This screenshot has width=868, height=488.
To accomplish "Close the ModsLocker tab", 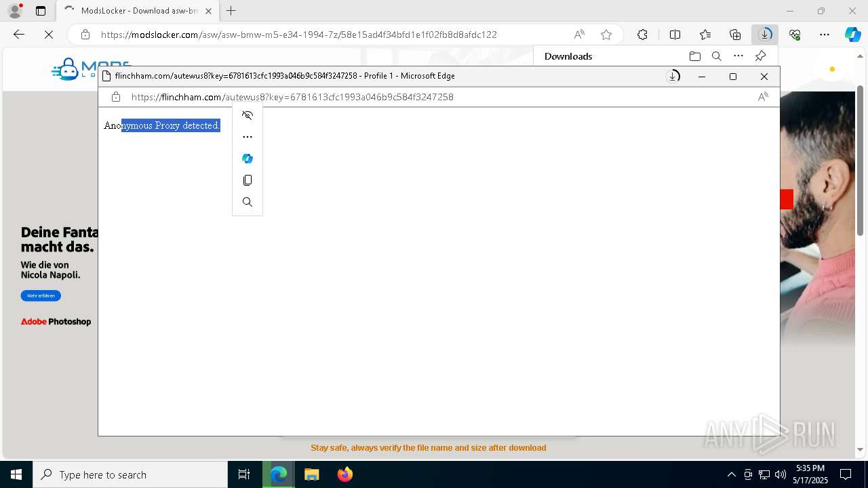I will 208,11.
